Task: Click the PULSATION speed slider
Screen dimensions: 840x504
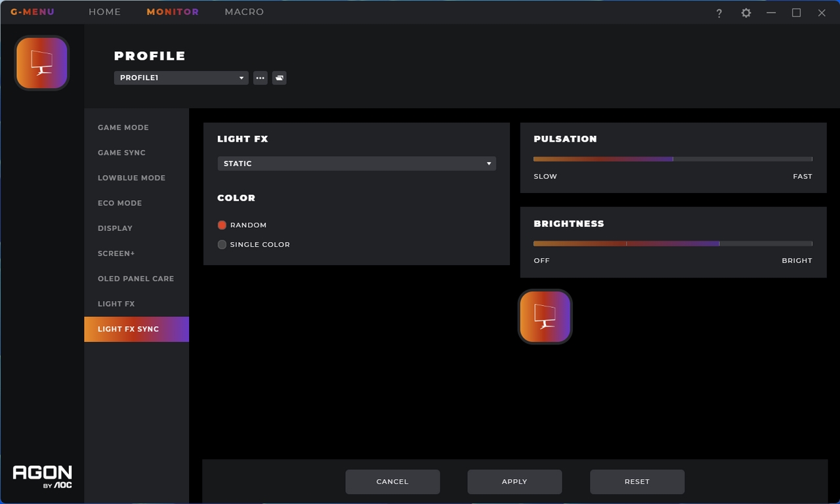Action: tap(673, 159)
